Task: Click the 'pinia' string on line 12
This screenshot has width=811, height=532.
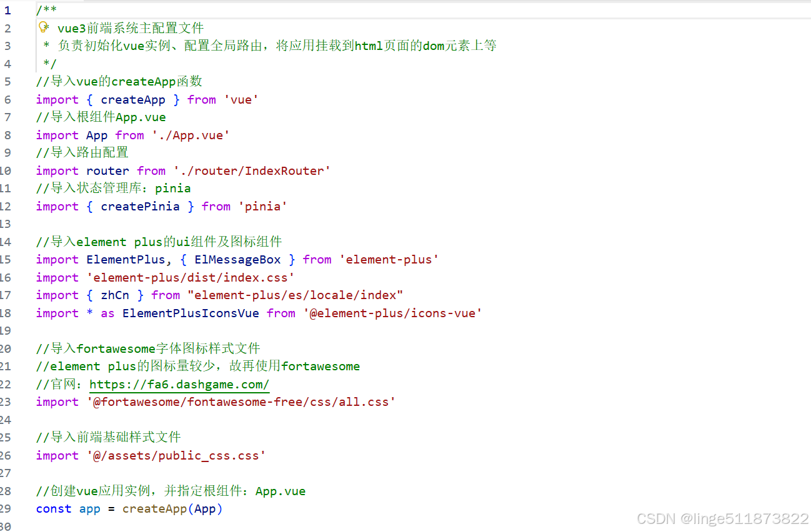Action: (262, 206)
